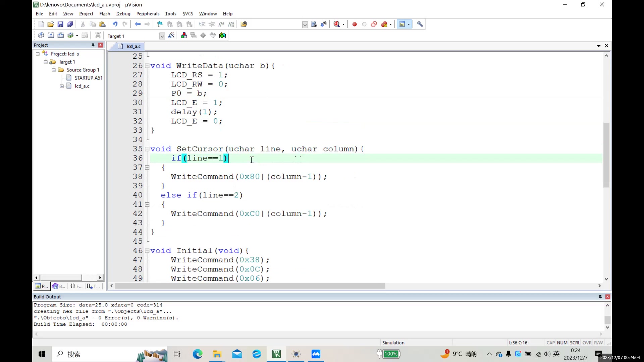This screenshot has width=644, height=362.
Task: Navigate backwards with blue left arrow
Action: click(x=138, y=24)
